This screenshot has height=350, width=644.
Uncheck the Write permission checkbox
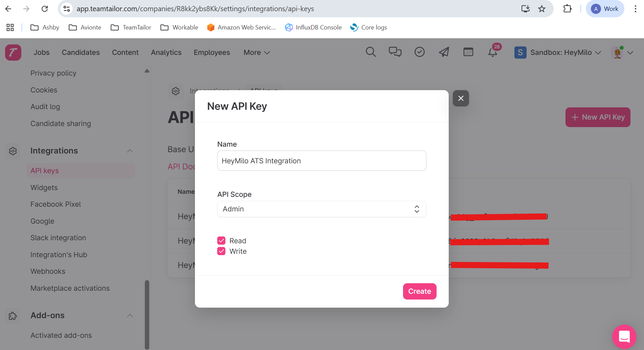(221, 251)
